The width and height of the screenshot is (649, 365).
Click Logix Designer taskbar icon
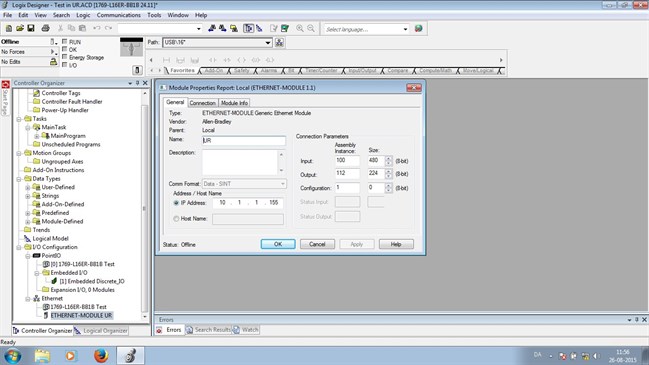click(130, 355)
